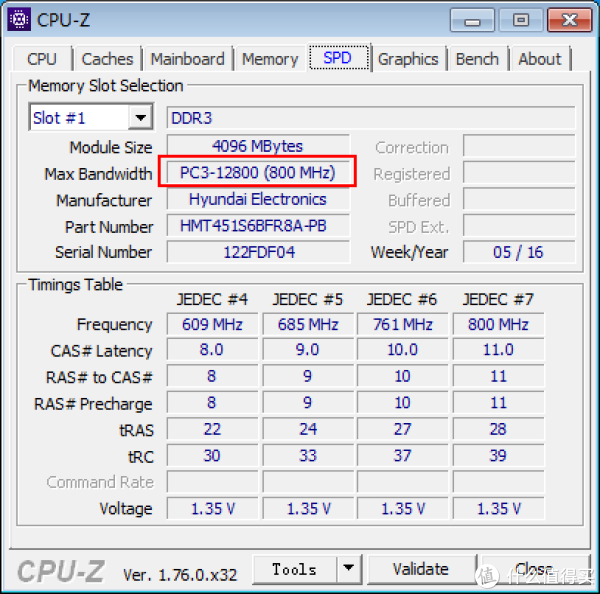This screenshot has width=600, height=594.
Task: Click tRAS value 27
Action: (403, 429)
